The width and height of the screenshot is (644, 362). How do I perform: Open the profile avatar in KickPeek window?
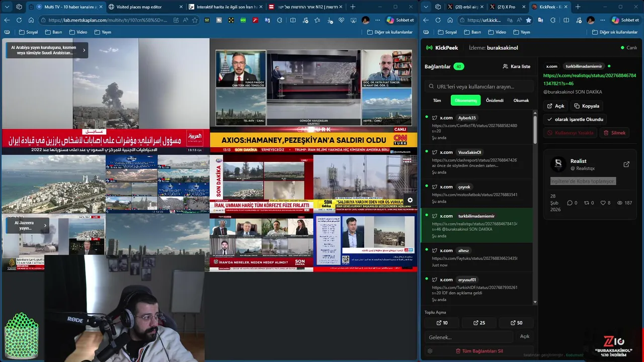pyautogui.click(x=591, y=20)
